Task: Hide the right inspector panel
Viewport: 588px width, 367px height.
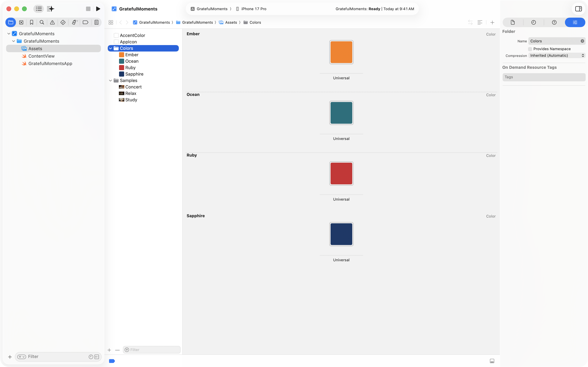Action: coord(579,9)
